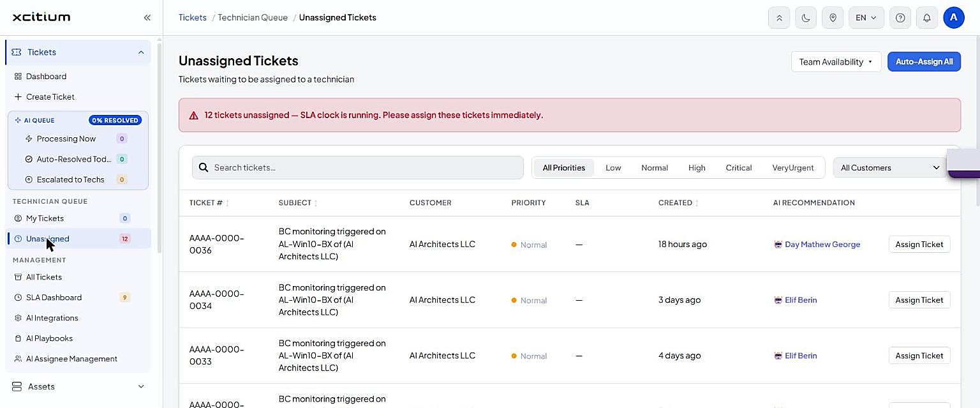Screen dimensions: 980x408
Task: Filter by Critical priority
Action: tap(739, 168)
